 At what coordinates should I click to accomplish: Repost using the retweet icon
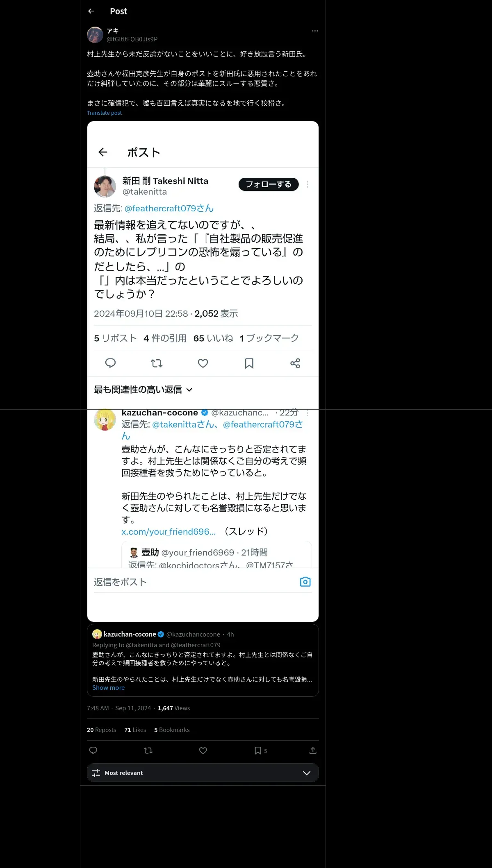(148, 750)
